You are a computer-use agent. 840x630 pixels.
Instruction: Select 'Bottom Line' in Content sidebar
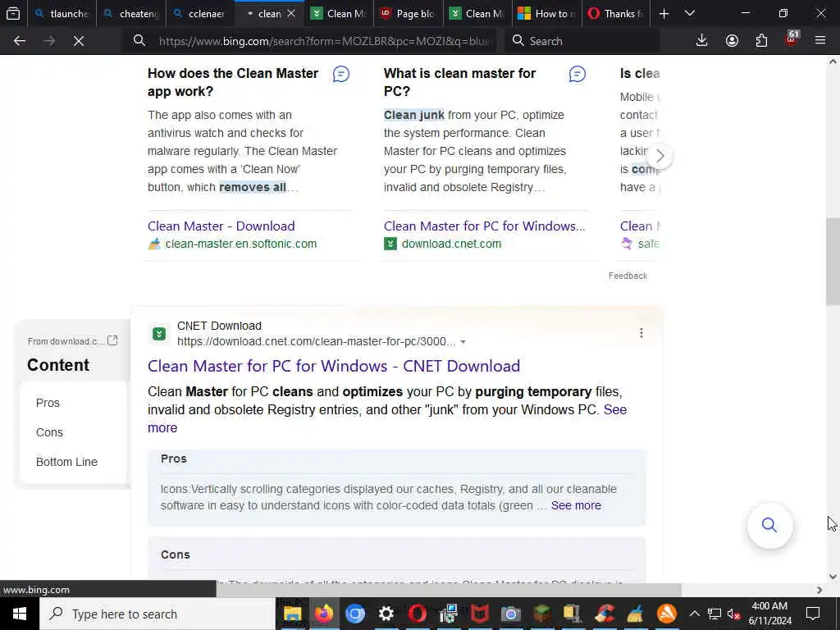pyautogui.click(x=66, y=462)
